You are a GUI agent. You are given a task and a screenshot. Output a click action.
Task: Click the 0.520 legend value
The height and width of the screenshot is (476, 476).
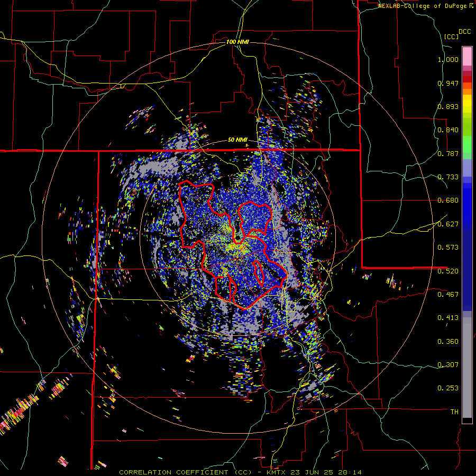(448, 271)
